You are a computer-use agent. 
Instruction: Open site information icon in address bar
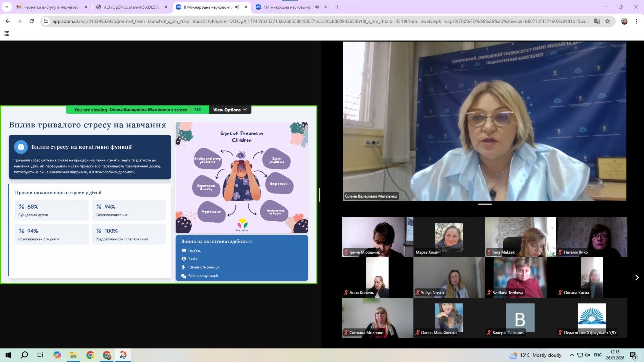[46, 21]
